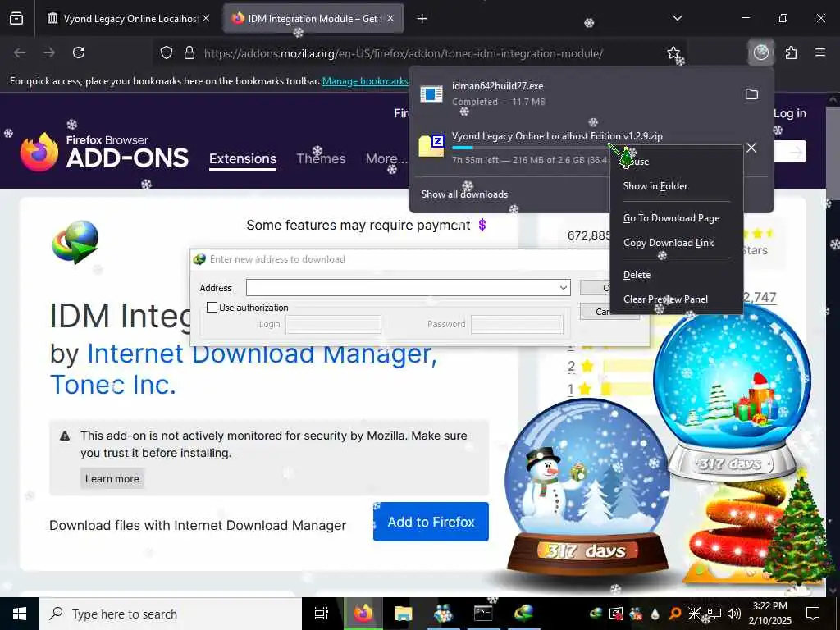The image size is (840, 630).
Task: Open File Explorer from the taskbar
Action: pyautogui.click(x=403, y=614)
